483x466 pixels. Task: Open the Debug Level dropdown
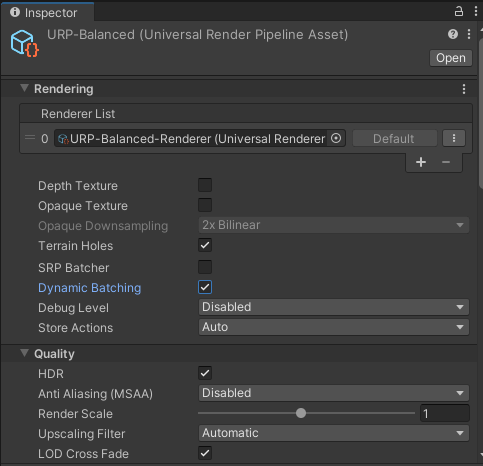click(x=334, y=307)
